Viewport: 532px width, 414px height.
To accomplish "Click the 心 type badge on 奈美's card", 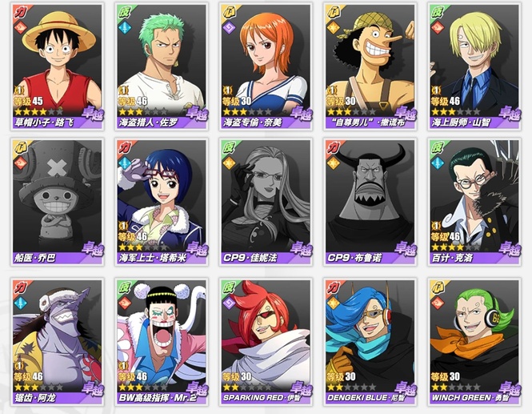I will coord(228,13).
